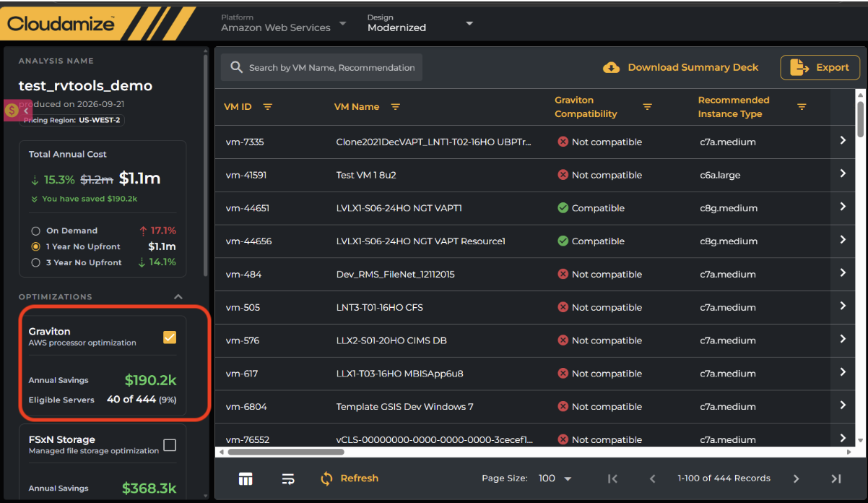This screenshot has height=503, width=868.
Task: Go to the previous page
Action: pyautogui.click(x=652, y=478)
